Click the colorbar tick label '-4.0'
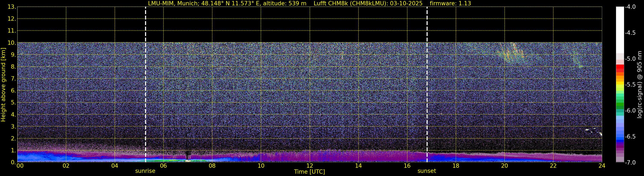Viewport: 644px width, 176px height. tap(630, 7)
